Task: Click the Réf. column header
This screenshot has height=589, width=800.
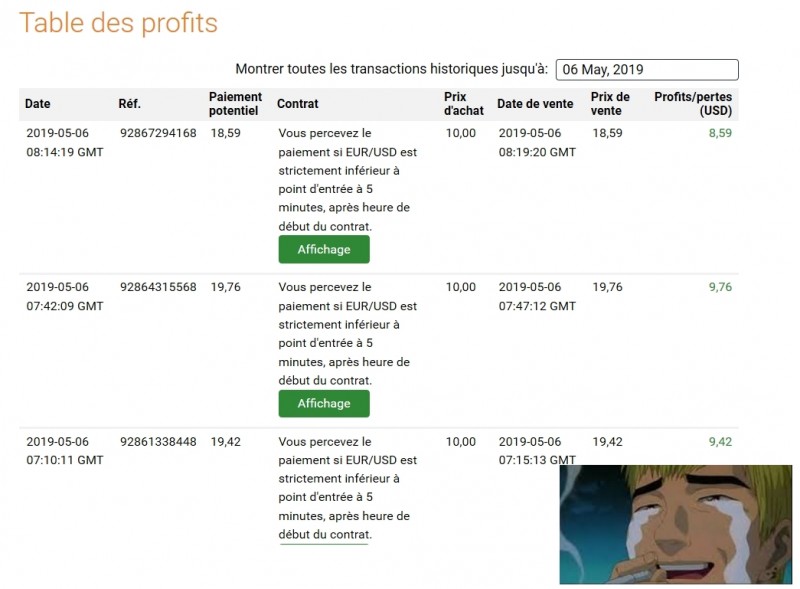Action: point(129,104)
